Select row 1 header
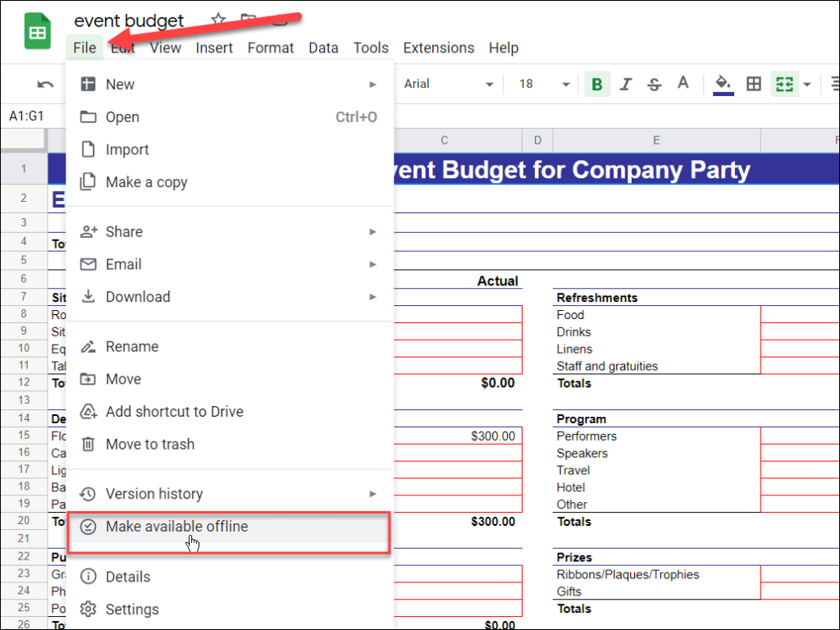840x630 pixels. click(x=24, y=169)
